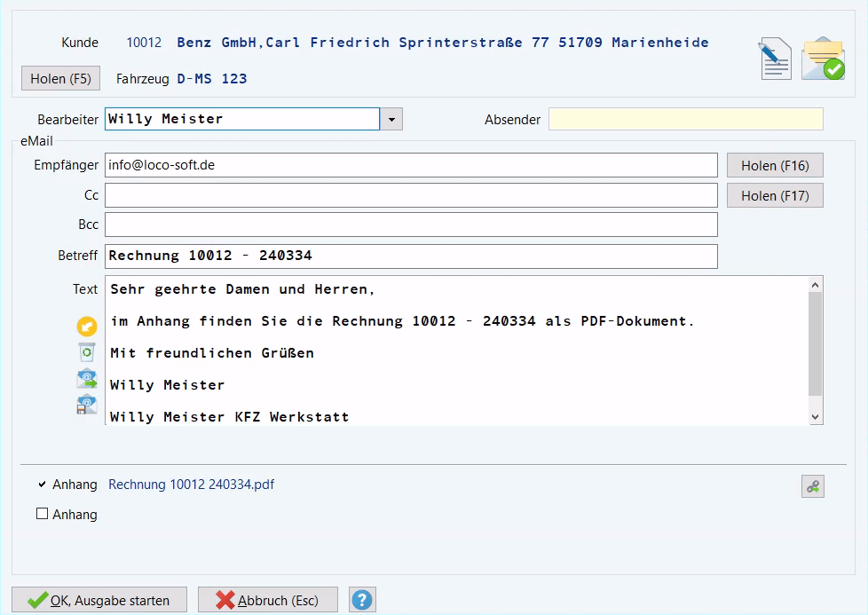Start output with OK, Ausgabe starten

point(98,599)
